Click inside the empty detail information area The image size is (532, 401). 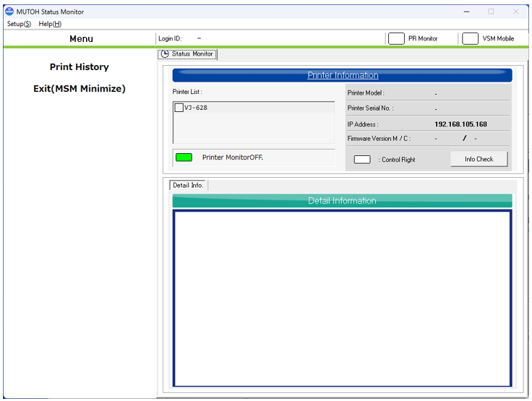(342, 298)
